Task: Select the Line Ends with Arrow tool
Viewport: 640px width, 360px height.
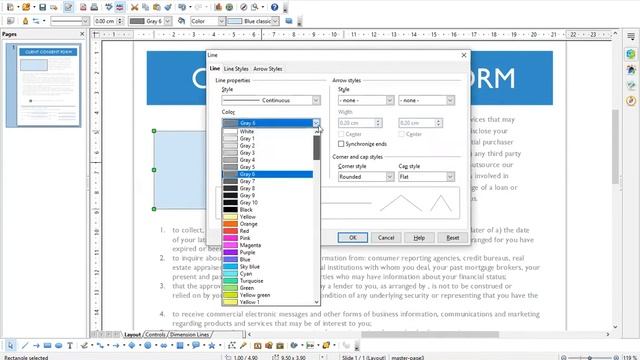Action: coord(36,345)
